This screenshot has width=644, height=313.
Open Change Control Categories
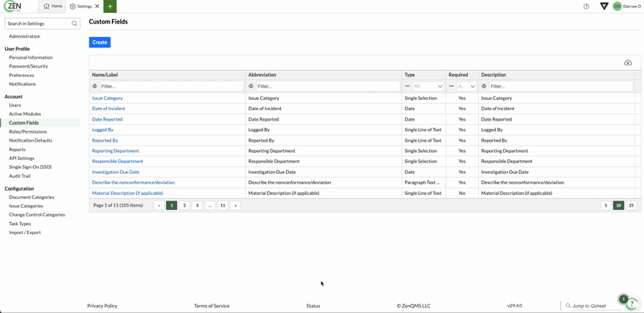(x=37, y=214)
